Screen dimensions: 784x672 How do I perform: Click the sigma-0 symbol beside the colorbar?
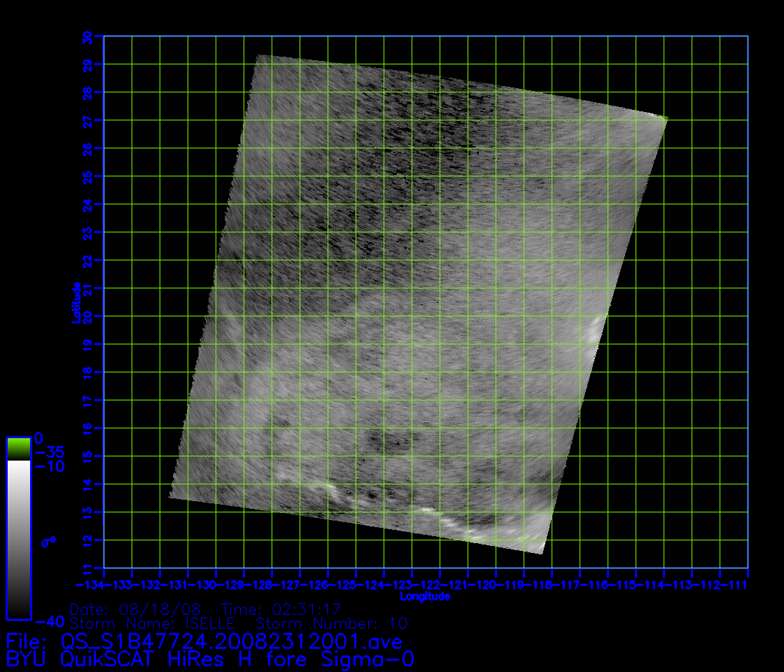[48, 542]
